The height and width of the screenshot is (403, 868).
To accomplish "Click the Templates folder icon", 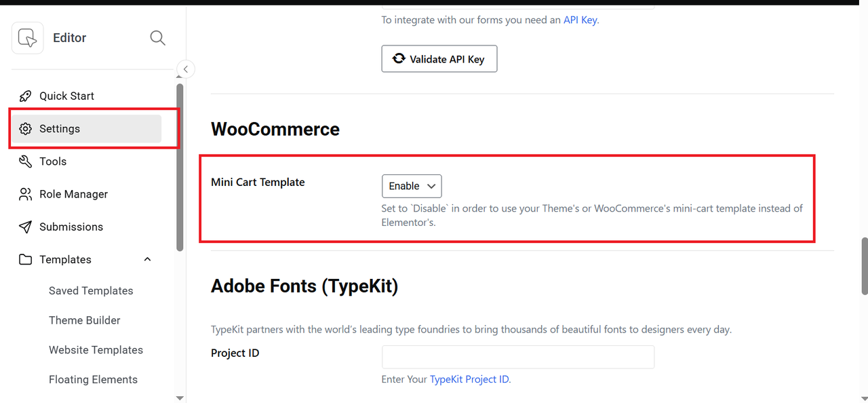I will click(25, 259).
